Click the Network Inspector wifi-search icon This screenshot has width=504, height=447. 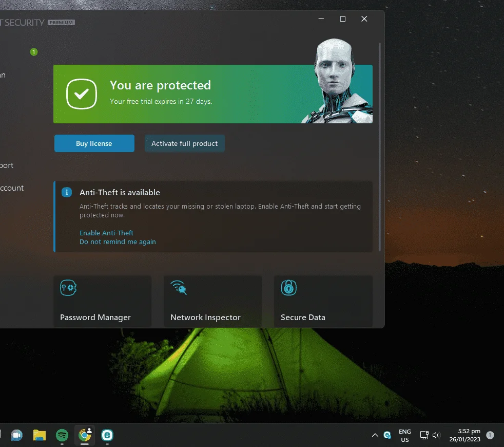(x=179, y=288)
